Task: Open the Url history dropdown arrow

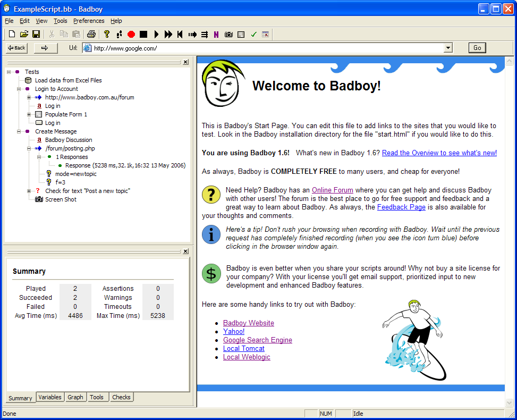Action: click(448, 48)
